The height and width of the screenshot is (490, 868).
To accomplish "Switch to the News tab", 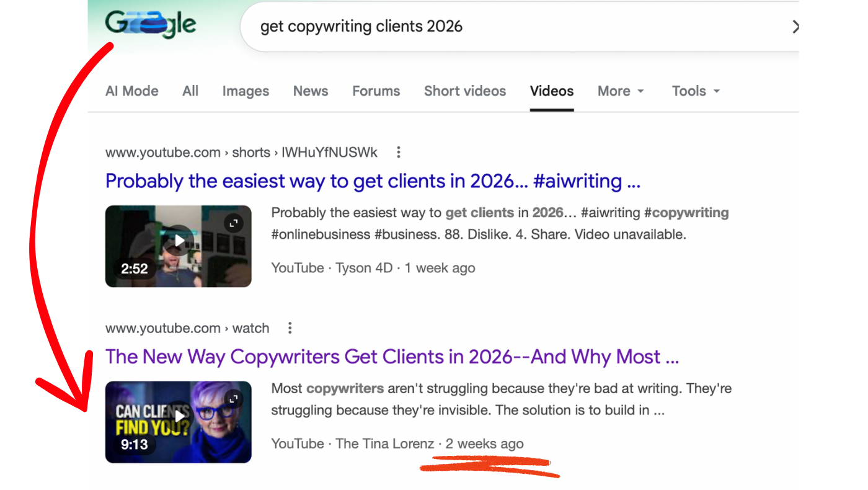I will (311, 91).
